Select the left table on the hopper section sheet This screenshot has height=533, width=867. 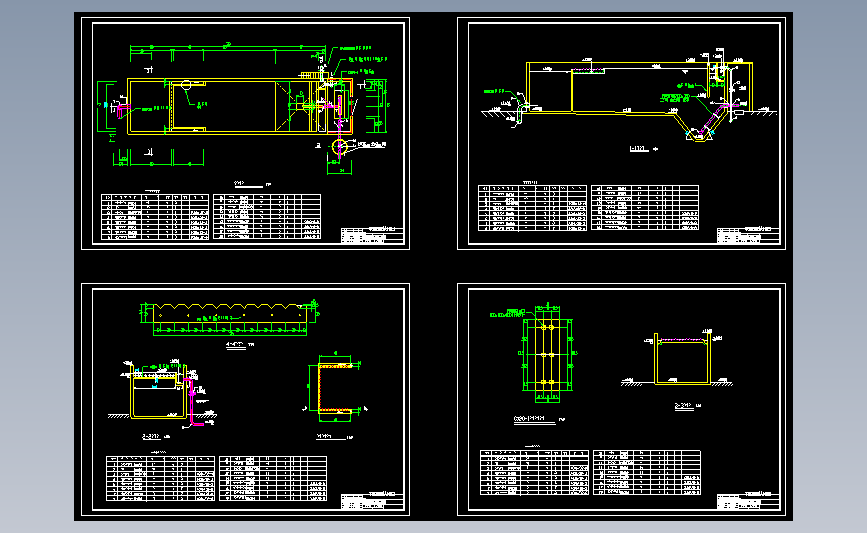pos(532,208)
